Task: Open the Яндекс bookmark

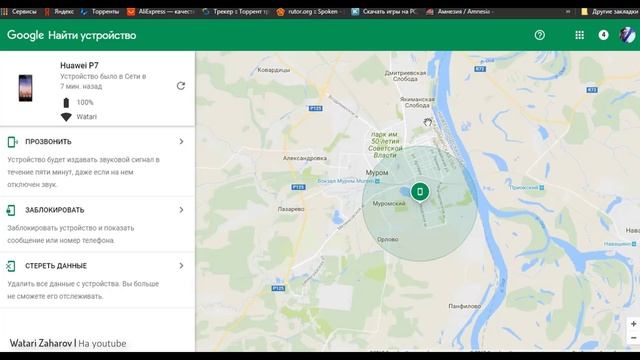Action: tap(60, 11)
